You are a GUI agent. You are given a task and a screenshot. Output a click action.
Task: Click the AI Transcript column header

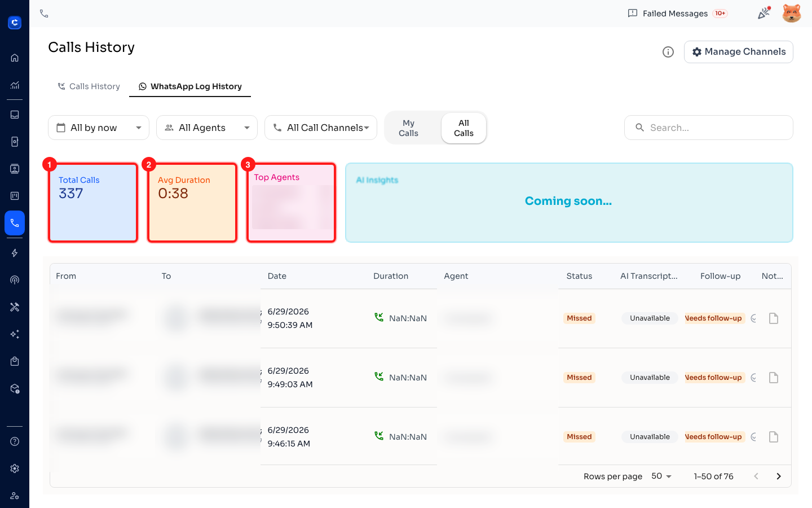[649, 276]
